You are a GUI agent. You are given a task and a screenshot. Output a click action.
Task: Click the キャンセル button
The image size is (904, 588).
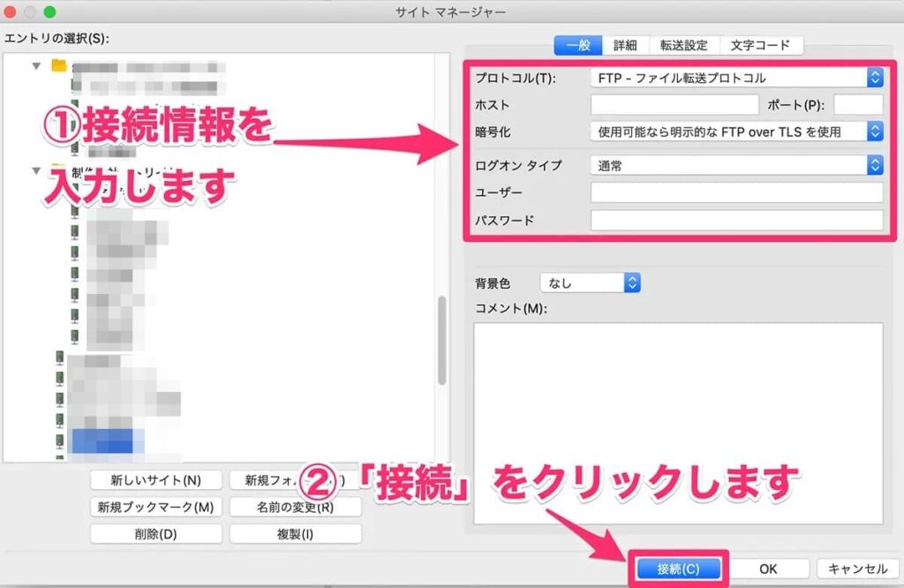(858, 569)
